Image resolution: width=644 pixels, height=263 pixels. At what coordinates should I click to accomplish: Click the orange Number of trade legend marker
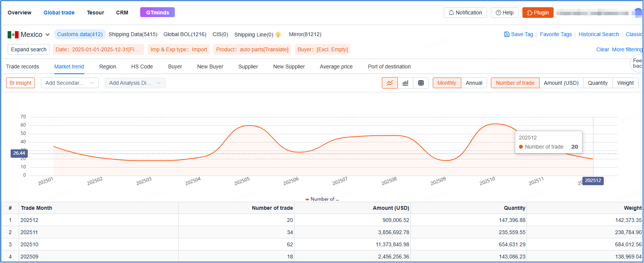tap(307, 199)
